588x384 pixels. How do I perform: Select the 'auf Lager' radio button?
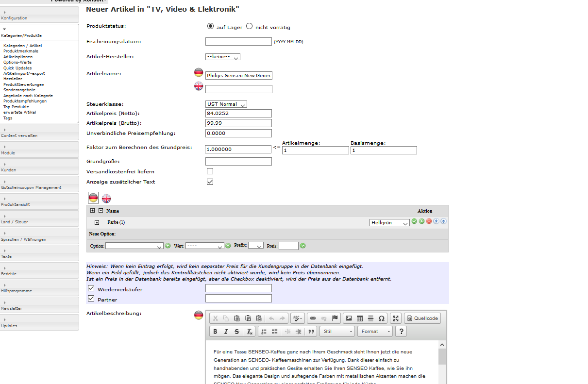tap(211, 26)
